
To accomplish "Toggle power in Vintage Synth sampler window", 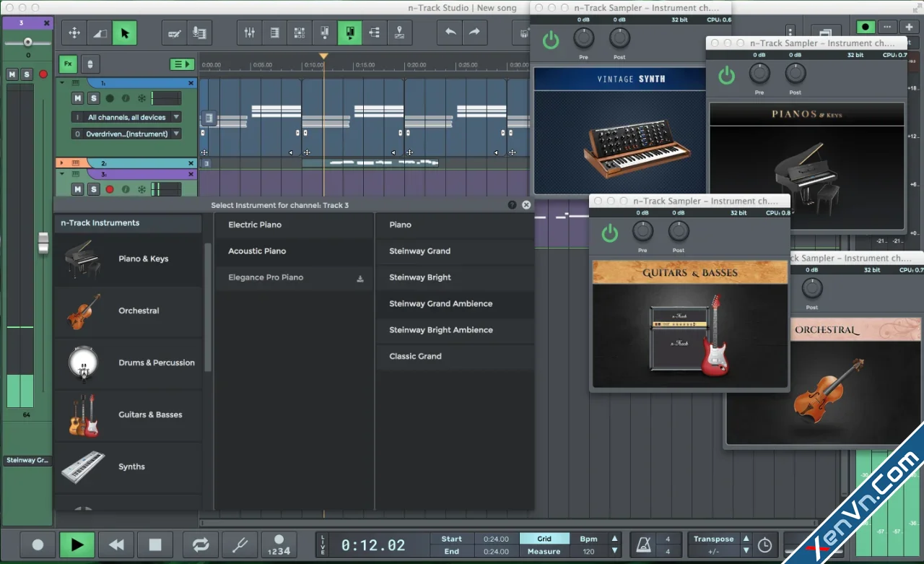I will tap(551, 40).
